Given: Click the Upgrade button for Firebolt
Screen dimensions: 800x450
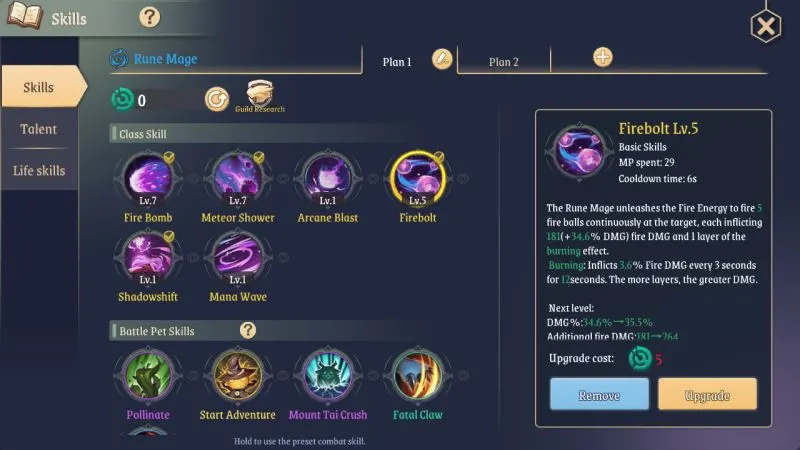Looking at the screenshot, I should [707, 394].
